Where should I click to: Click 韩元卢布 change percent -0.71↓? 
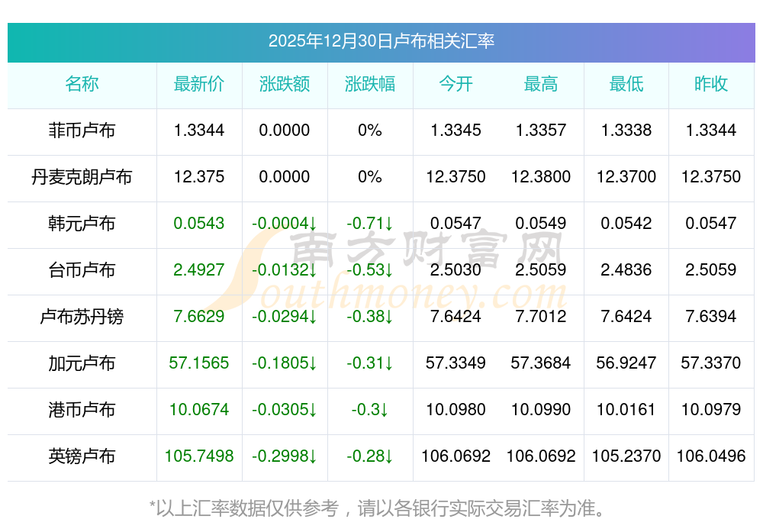point(370,224)
